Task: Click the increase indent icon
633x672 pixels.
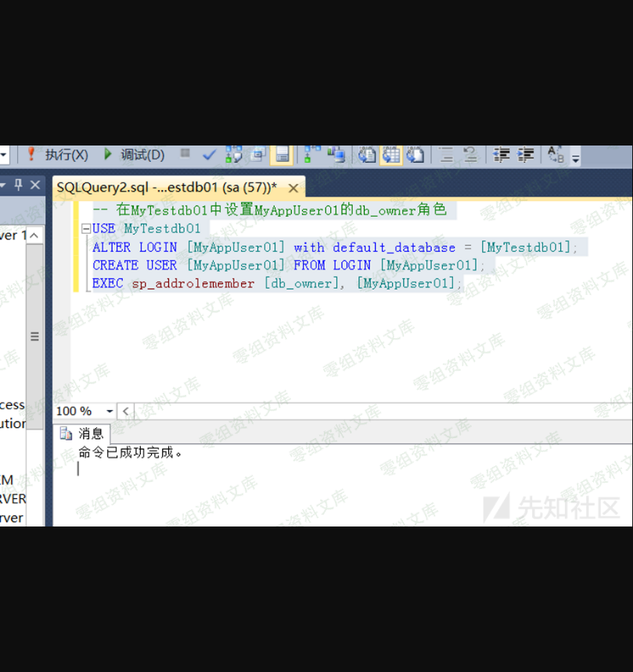Action: pyautogui.click(x=527, y=155)
